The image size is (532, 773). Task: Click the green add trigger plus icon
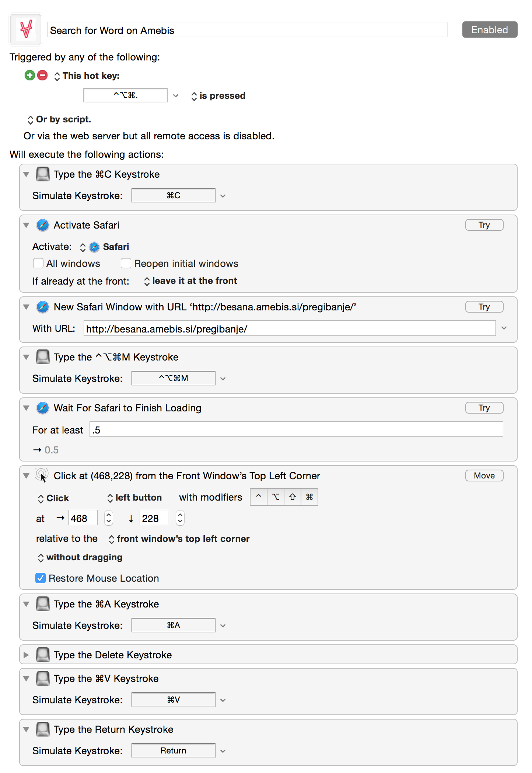30,75
